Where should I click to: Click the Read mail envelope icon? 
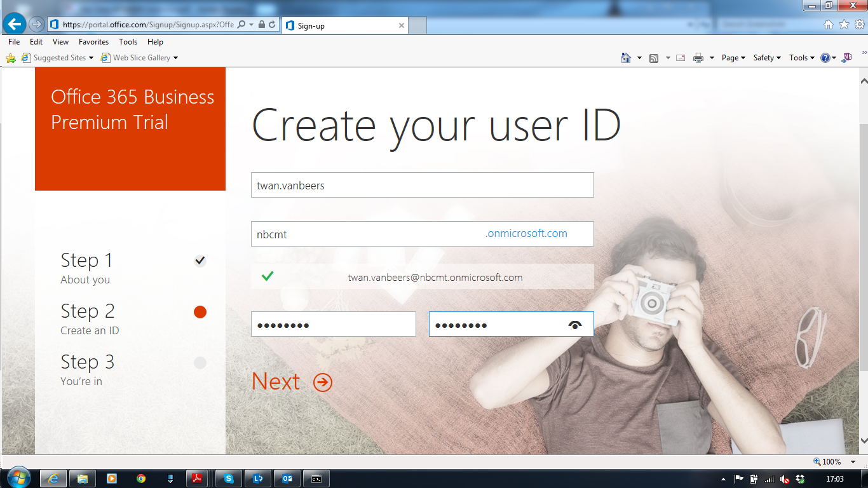681,58
